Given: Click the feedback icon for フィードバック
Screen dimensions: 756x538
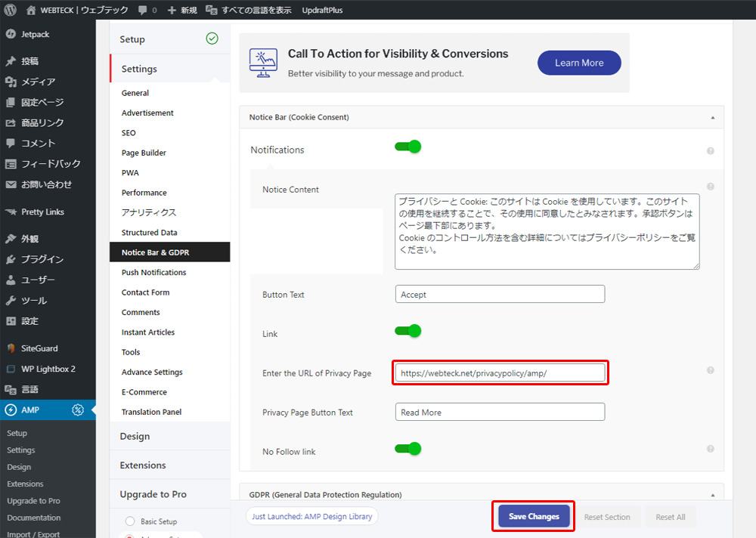Looking at the screenshot, I should click(x=11, y=164).
